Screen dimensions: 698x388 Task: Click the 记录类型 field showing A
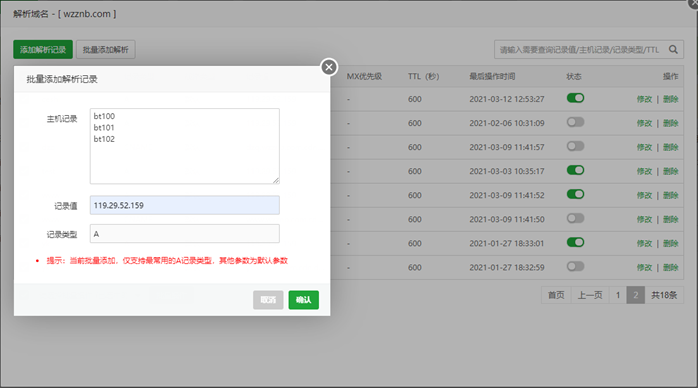pos(185,234)
